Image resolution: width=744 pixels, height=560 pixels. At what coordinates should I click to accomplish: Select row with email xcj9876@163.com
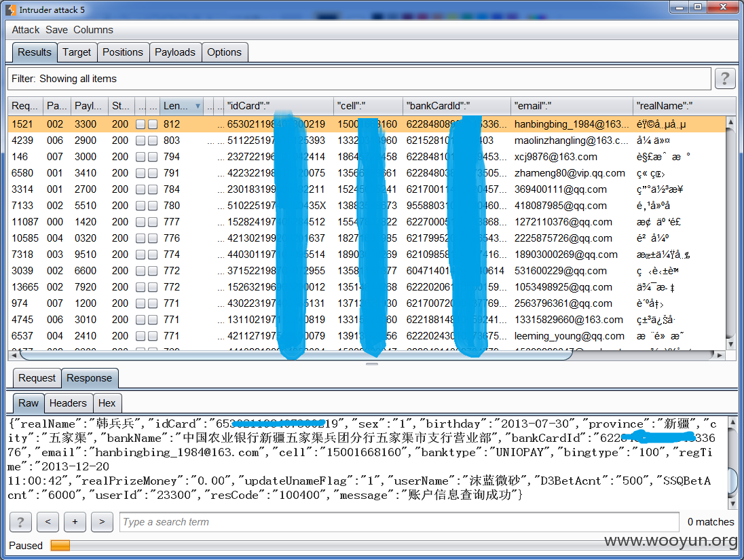pos(367,157)
